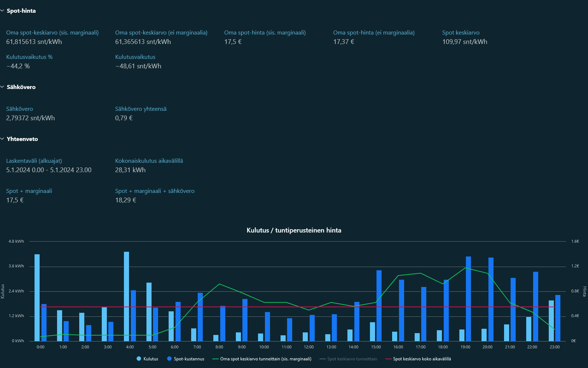
Task: Click the red line legend marker
Action: (388, 359)
